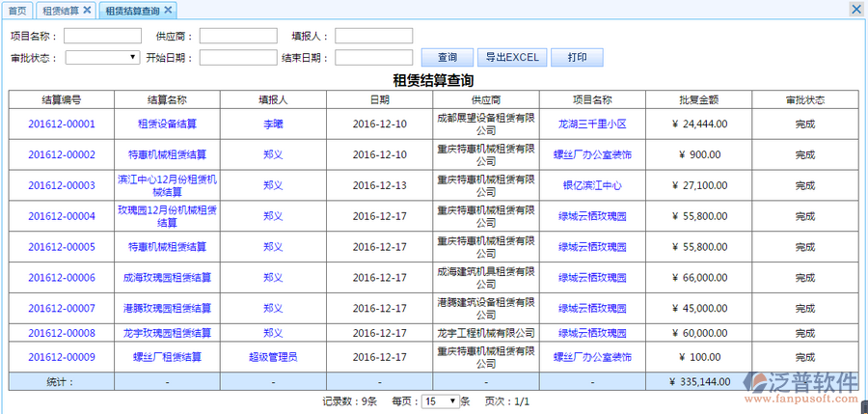This screenshot has height=414, width=868.
Task: Click the 填报人 input field
Action: tap(373, 36)
